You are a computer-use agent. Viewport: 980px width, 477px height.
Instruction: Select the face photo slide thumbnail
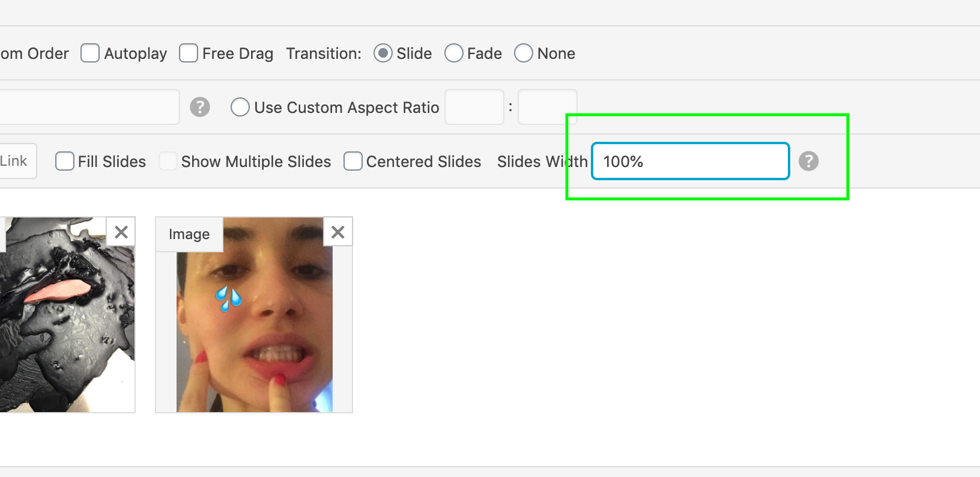255,330
